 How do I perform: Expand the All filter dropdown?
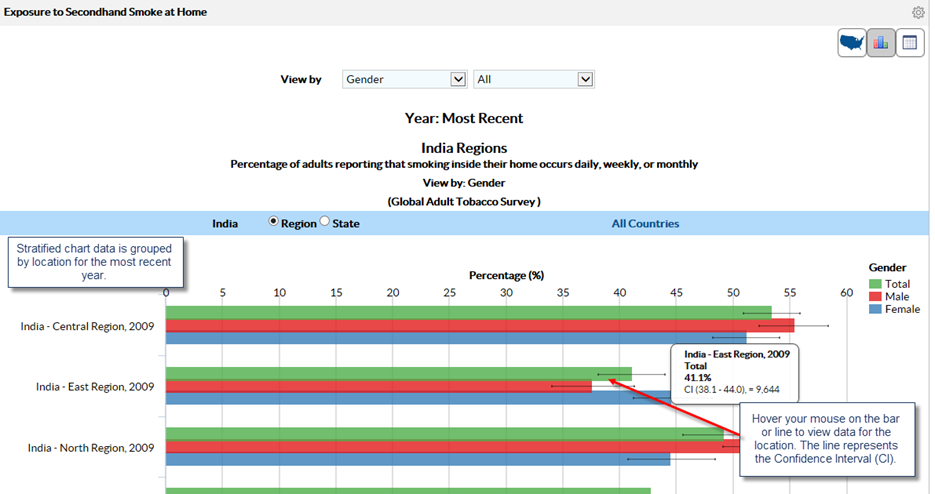point(534,79)
